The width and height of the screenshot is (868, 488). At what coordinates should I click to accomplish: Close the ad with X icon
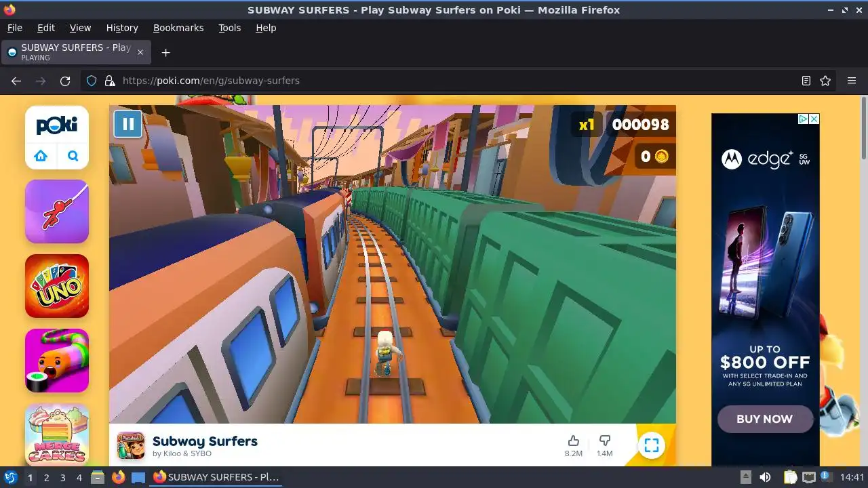[x=814, y=119]
